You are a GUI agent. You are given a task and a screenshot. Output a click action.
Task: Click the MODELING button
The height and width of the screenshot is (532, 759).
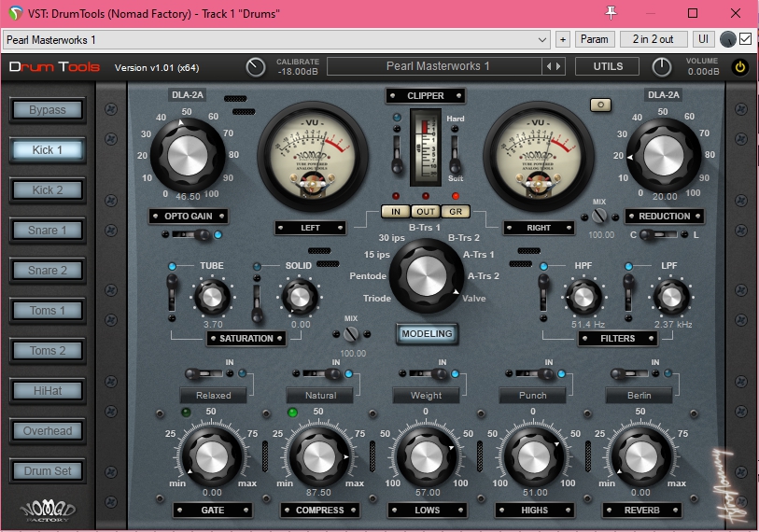coord(427,333)
